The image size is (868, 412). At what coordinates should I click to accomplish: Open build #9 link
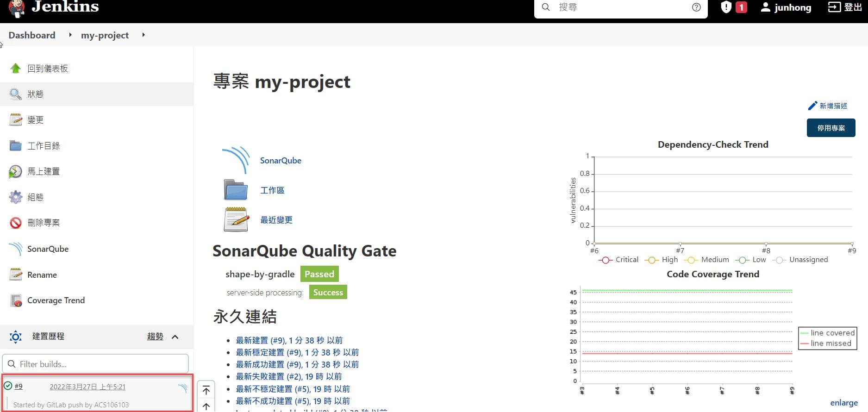click(x=19, y=386)
